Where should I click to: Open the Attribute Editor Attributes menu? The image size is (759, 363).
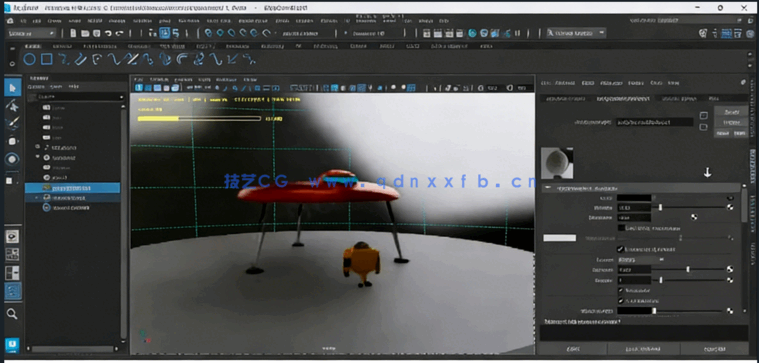[610, 83]
